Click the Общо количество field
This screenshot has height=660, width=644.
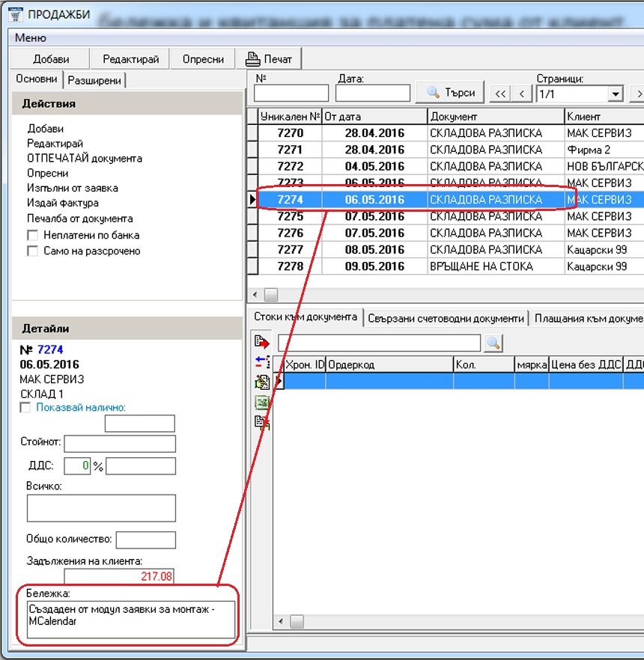[146, 540]
